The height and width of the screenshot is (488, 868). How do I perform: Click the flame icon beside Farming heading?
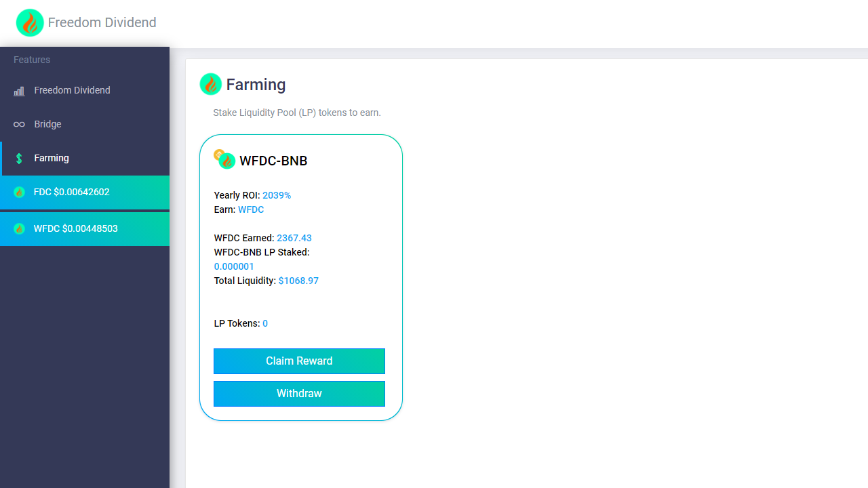click(x=211, y=84)
